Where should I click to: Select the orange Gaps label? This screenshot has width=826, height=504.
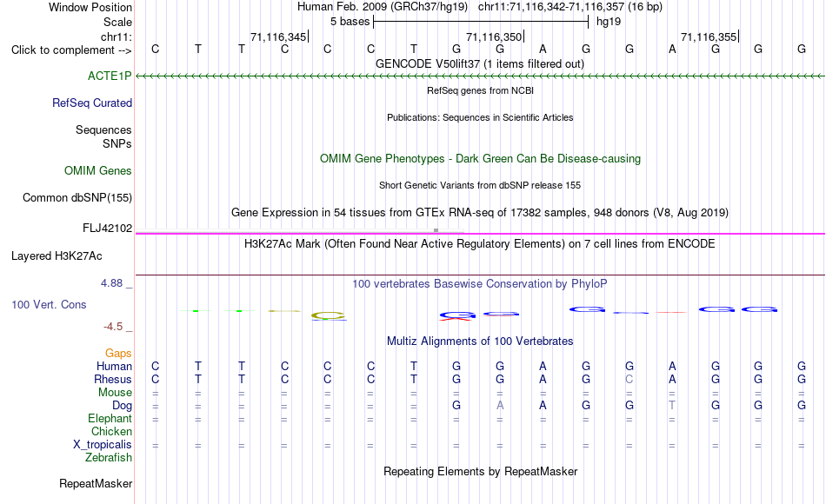[x=118, y=353]
